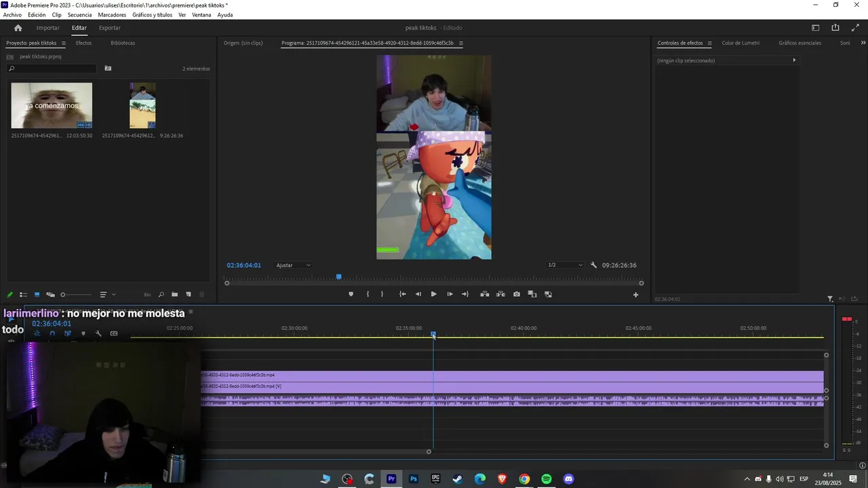868x488 pixels.
Task: Open Gráficos esenciales panel tab
Action: pos(800,43)
